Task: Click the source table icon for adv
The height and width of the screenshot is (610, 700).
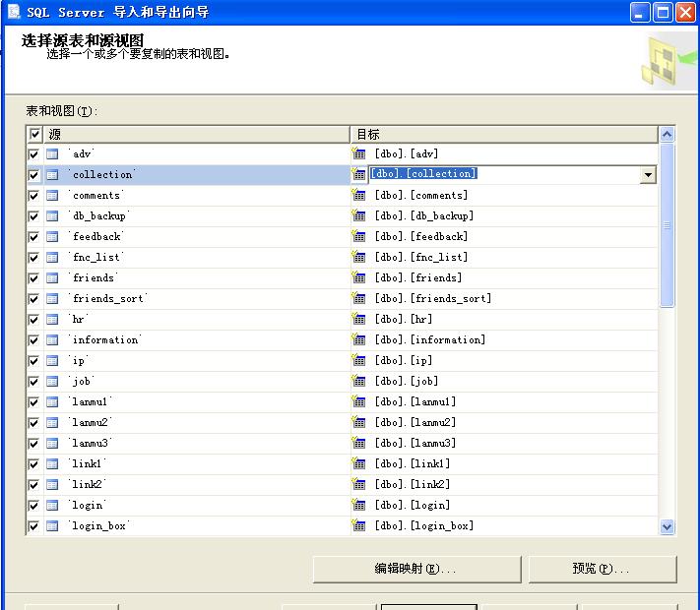Action: [x=52, y=154]
